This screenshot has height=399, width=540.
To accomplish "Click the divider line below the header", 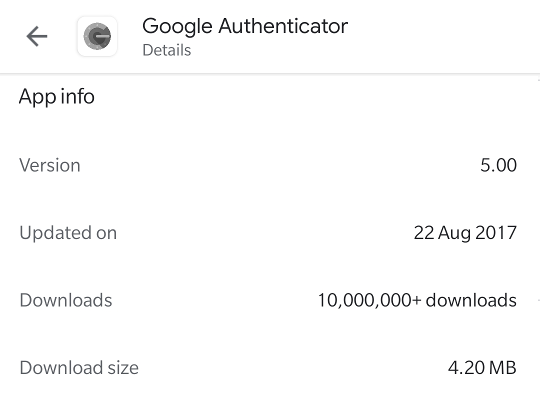I will pyautogui.click(x=270, y=73).
